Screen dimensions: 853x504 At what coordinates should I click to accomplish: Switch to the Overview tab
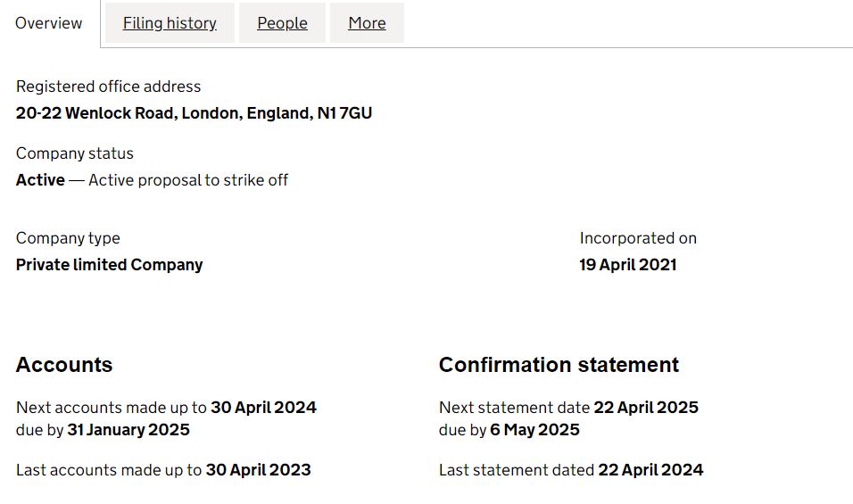click(49, 23)
